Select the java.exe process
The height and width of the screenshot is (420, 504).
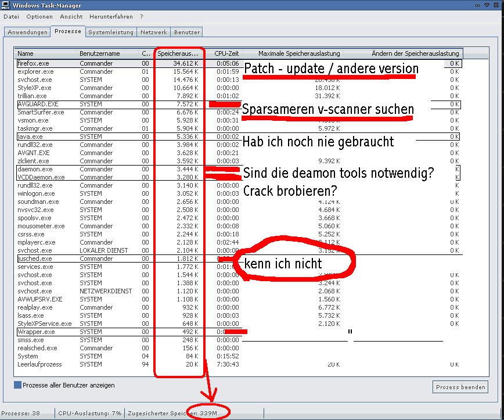239,137
